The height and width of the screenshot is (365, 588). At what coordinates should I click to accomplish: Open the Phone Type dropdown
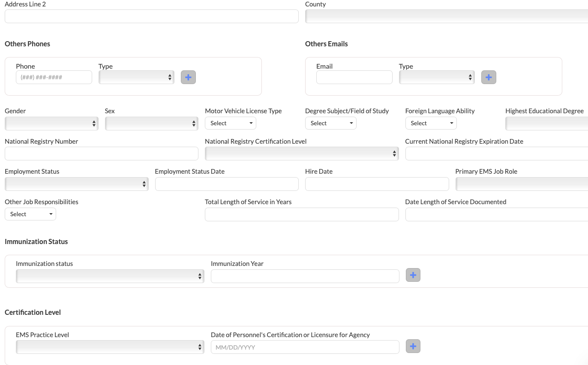coord(136,77)
